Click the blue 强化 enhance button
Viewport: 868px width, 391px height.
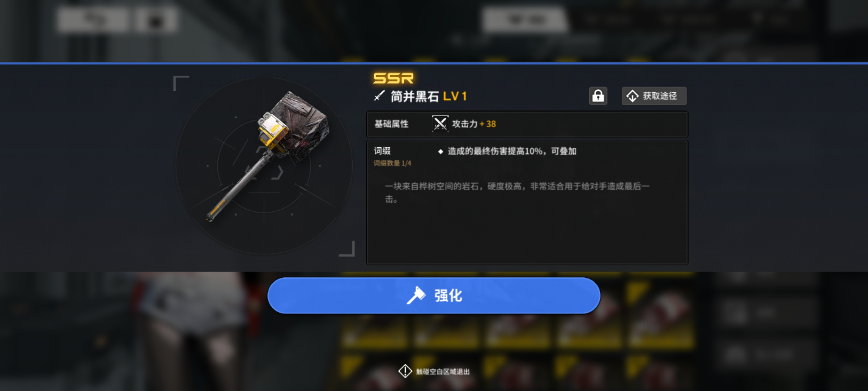434,295
